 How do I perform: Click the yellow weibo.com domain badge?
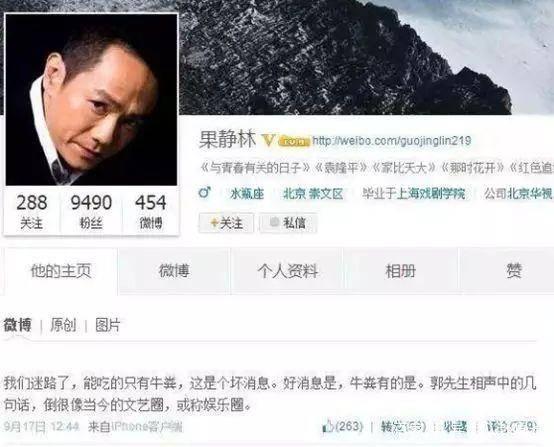(x=294, y=141)
